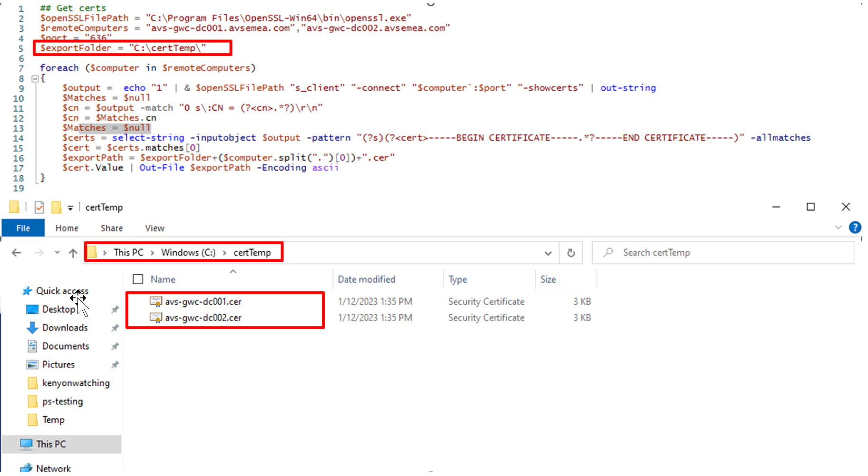Viewport: 868px width, 476px height.
Task: Click inside the Search certTemp field
Action: click(689, 252)
